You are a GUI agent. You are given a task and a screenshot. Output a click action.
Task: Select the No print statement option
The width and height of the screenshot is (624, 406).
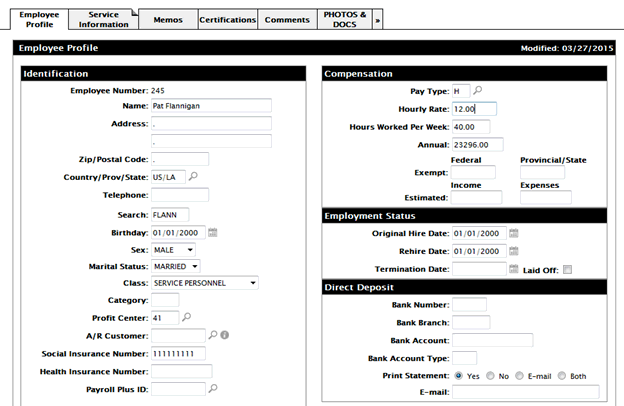tap(490, 375)
